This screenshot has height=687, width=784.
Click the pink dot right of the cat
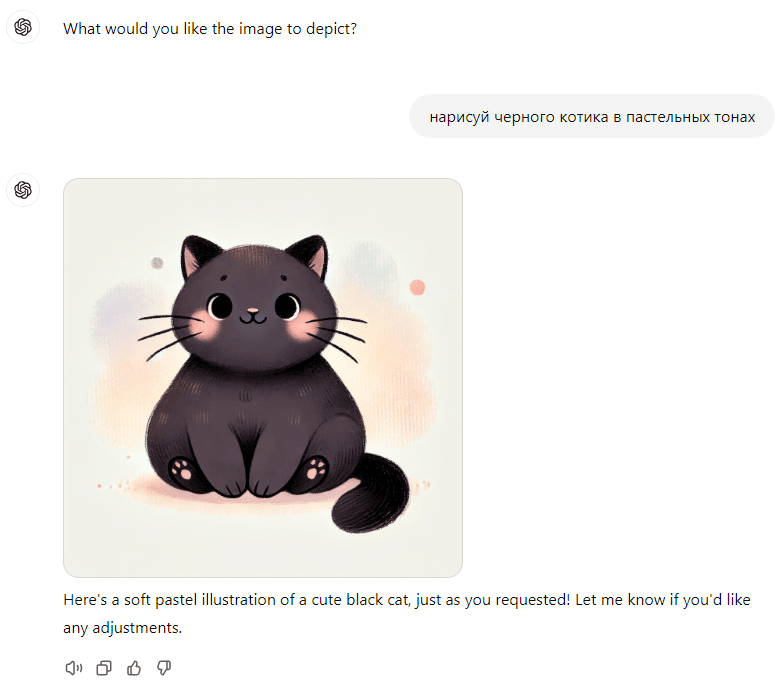pos(418,288)
